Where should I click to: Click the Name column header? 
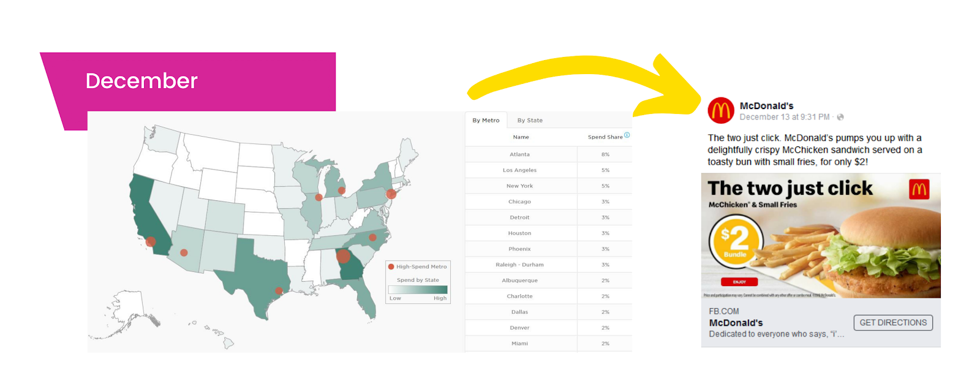(x=521, y=137)
